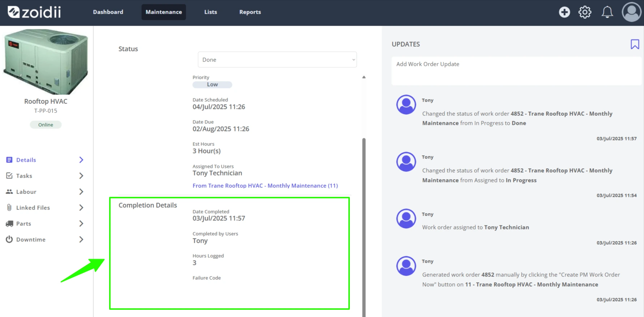The height and width of the screenshot is (317, 644).
Task: Expand the Downtime section chevron
Action: pyautogui.click(x=81, y=239)
